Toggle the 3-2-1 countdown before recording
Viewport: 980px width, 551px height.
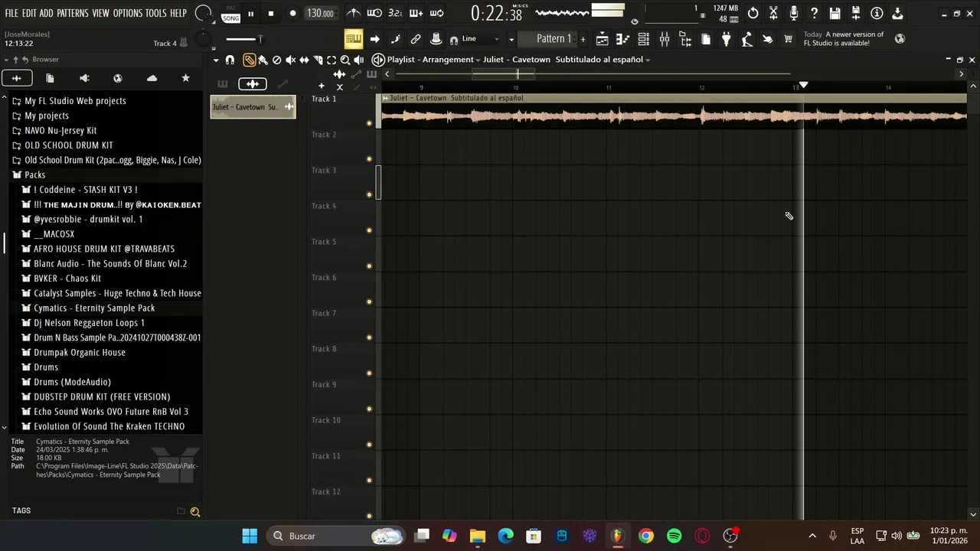click(x=395, y=13)
